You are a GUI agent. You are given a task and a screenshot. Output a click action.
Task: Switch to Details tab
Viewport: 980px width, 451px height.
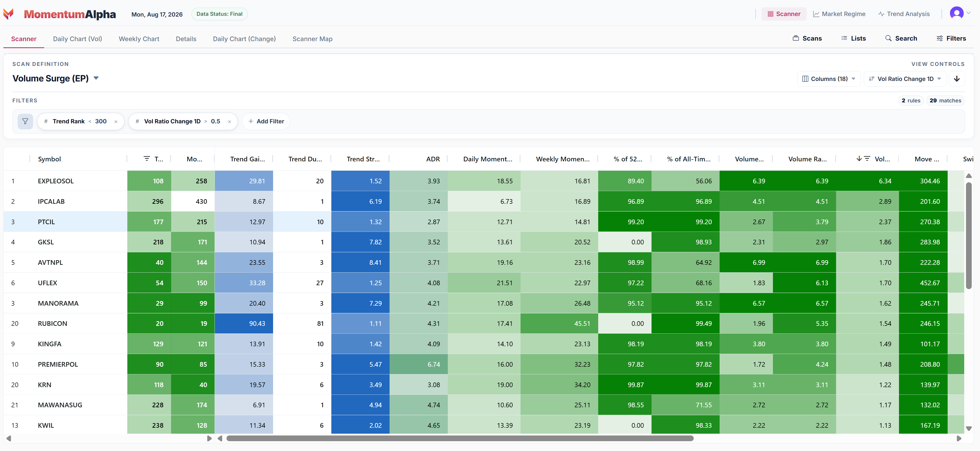186,39
